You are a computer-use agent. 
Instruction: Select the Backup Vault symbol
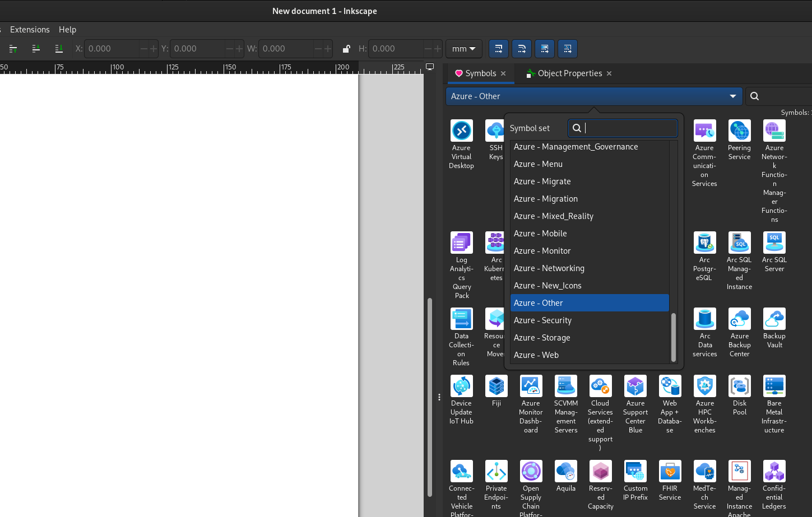774,328
